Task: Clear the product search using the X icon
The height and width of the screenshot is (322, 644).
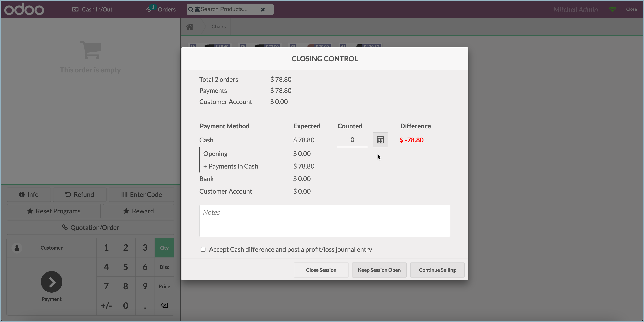Action: point(263,10)
